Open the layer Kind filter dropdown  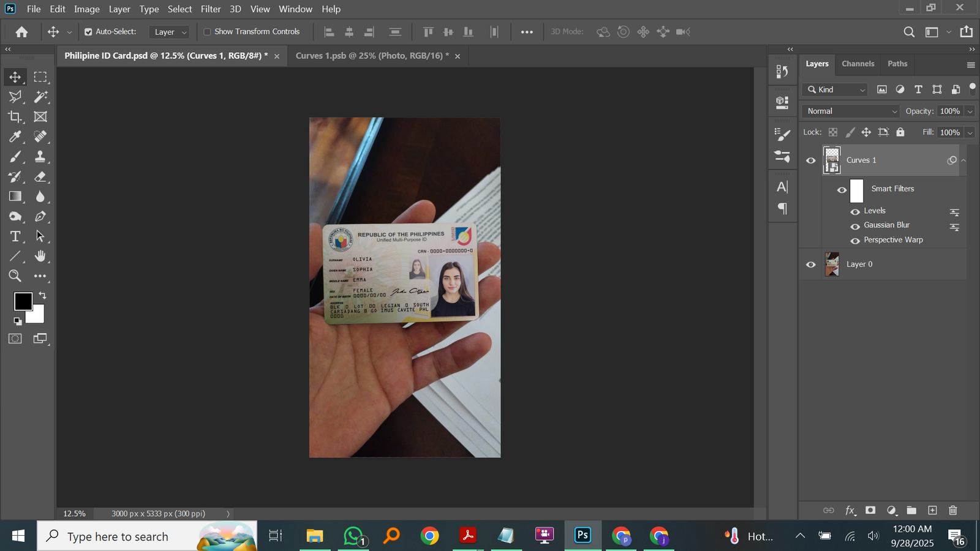pos(835,89)
